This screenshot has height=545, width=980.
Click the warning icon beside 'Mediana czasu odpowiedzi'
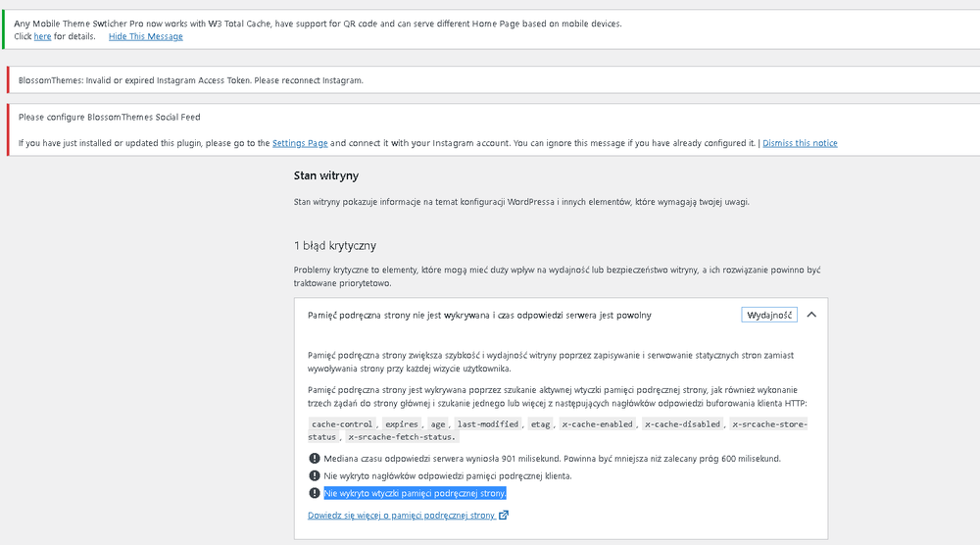315,458
